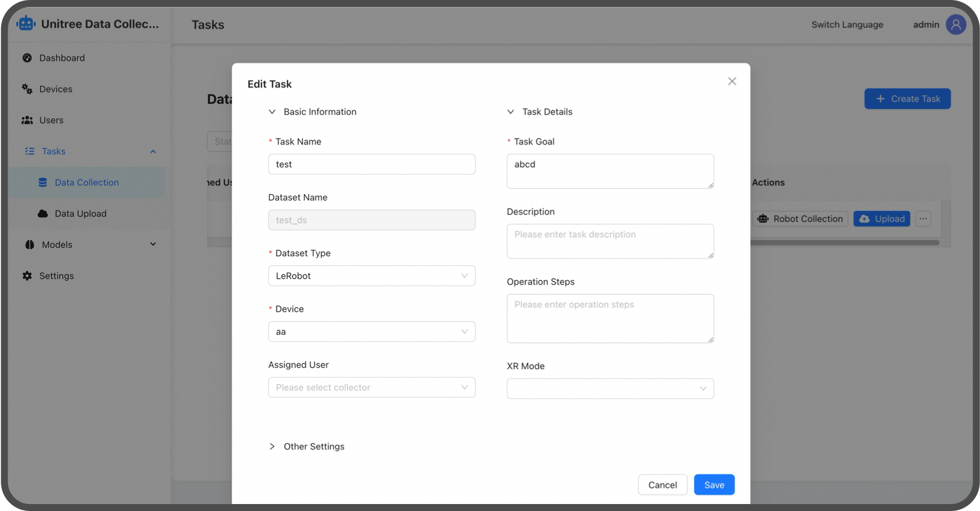Cancel editing the task

pos(662,485)
